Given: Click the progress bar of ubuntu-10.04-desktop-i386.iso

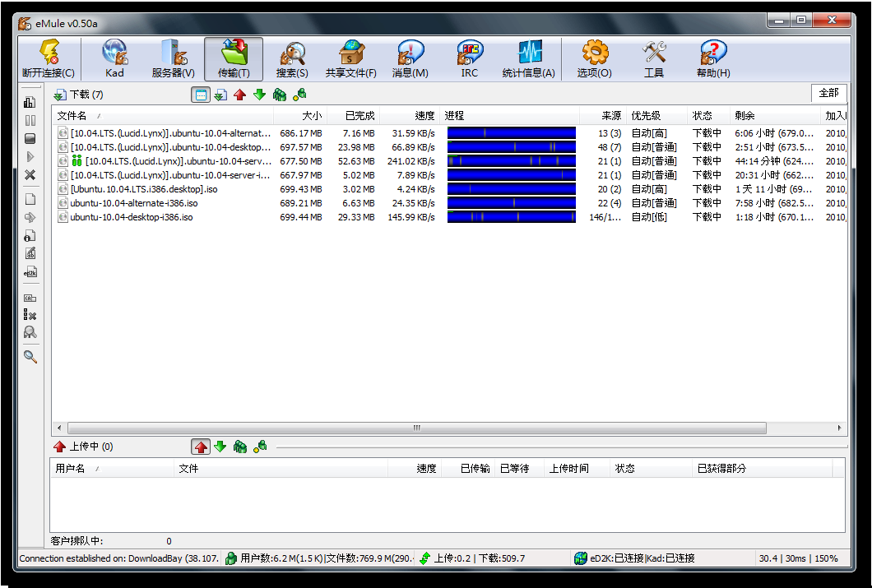Looking at the screenshot, I should click(x=511, y=217).
